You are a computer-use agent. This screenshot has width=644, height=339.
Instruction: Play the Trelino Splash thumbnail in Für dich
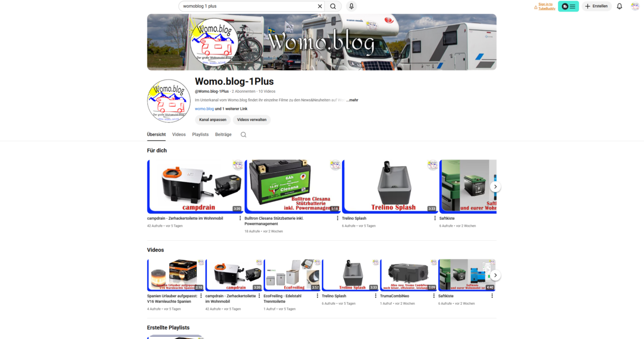tap(390, 186)
